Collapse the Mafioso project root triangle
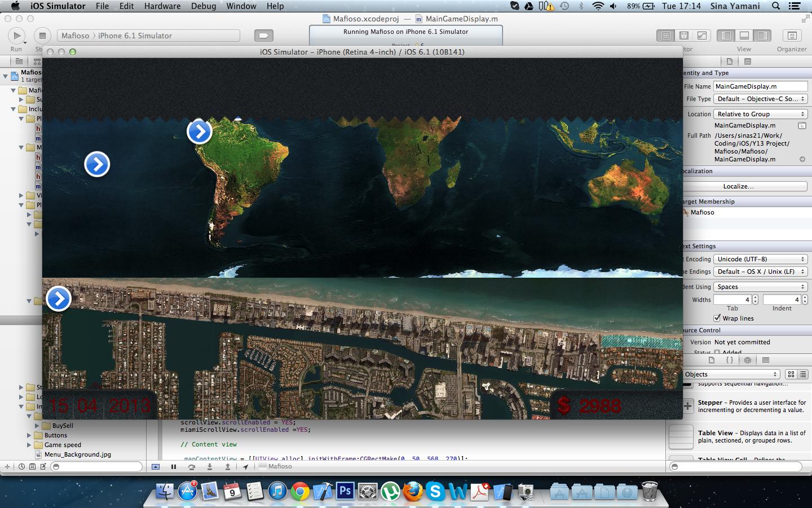812x508 pixels. [x=5, y=76]
